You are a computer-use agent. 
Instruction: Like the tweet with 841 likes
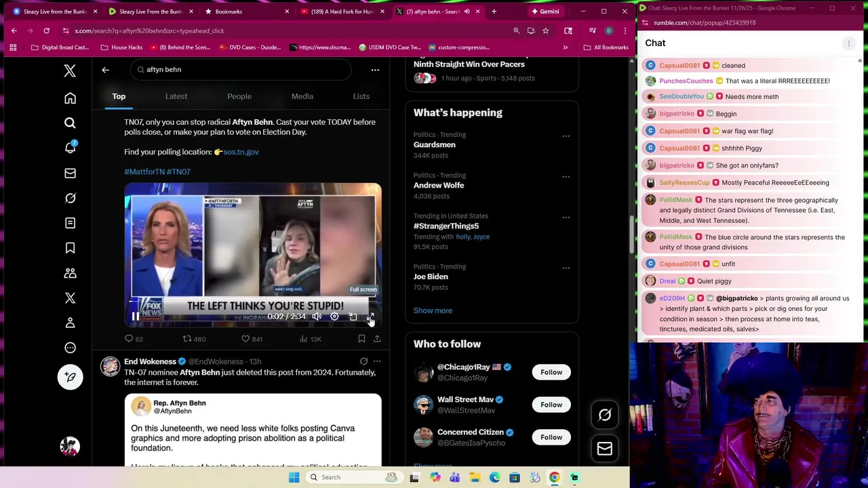pos(252,339)
